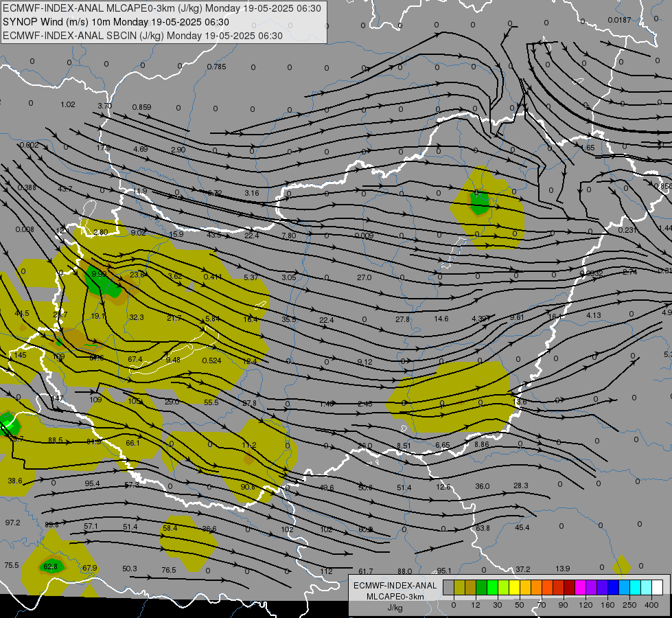
Task: Click the map value '0.0187'
Action: (619, 20)
